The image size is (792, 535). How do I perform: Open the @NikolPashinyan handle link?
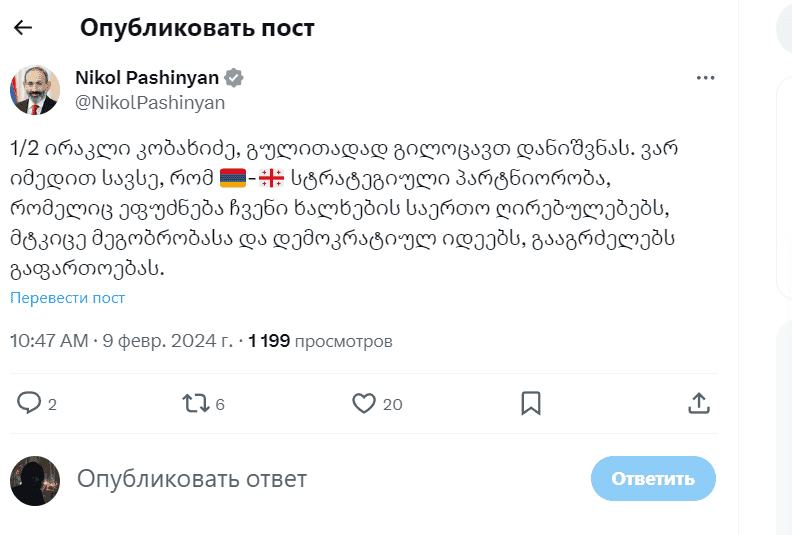pyautogui.click(x=150, y=103)
